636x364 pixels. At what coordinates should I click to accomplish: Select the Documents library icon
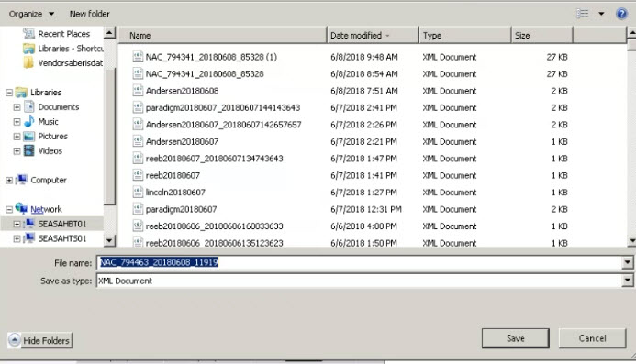[28, 107]
